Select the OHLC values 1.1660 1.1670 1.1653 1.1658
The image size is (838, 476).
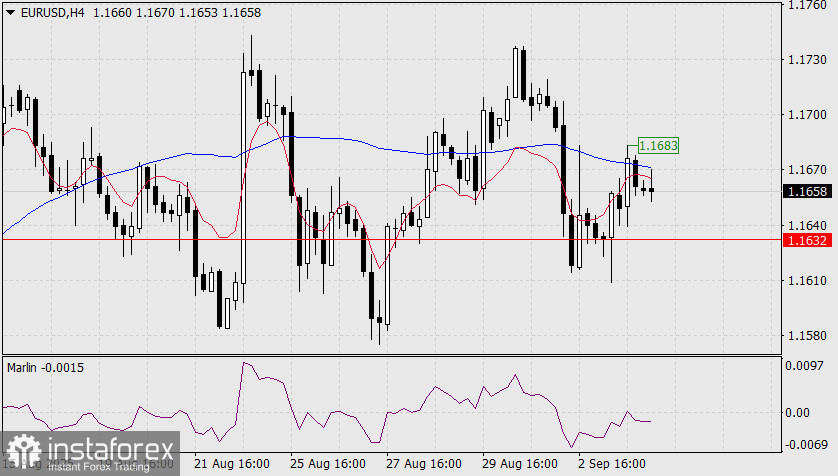click(x=177, y=12)
